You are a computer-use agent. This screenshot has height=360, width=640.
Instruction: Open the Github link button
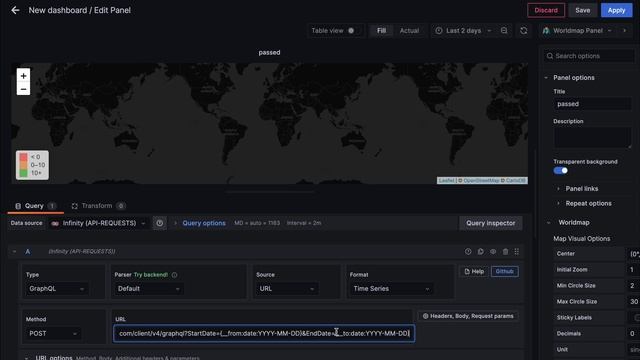tap(504, 271)
